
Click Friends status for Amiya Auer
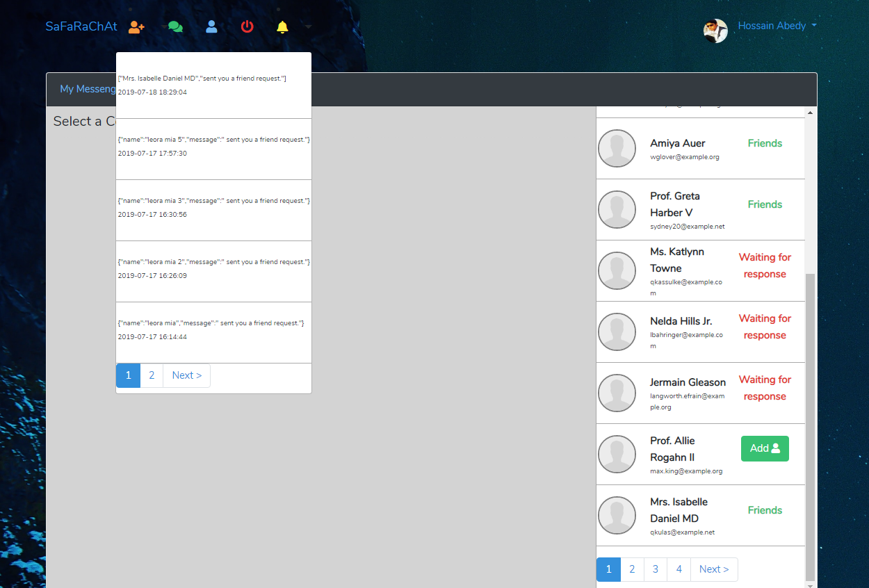pyautogui.click(x=765, y=143)
